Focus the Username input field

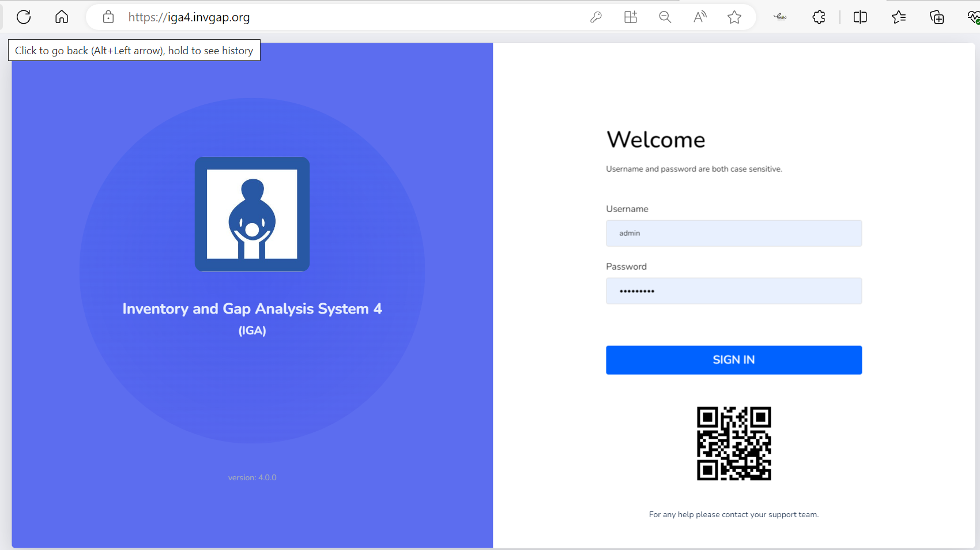[734, 233]
